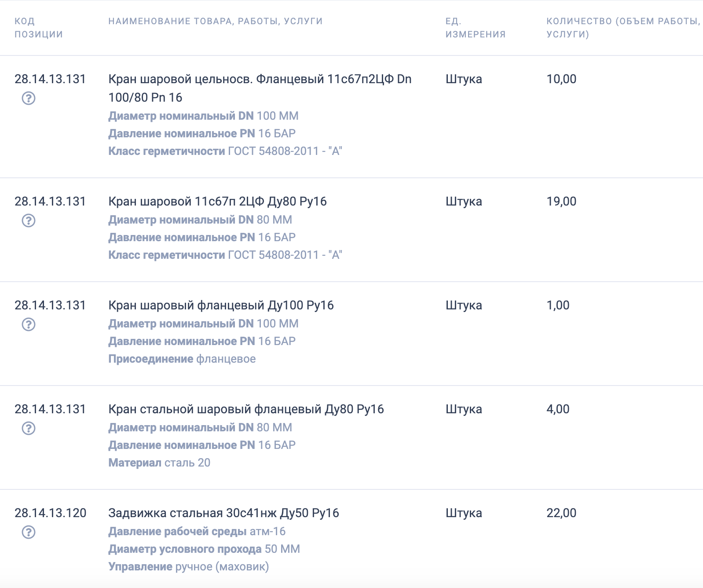Viewport: 703px width, 588px height.
Task: Click the Материал сталь 20 attribute
Action: 159,463
